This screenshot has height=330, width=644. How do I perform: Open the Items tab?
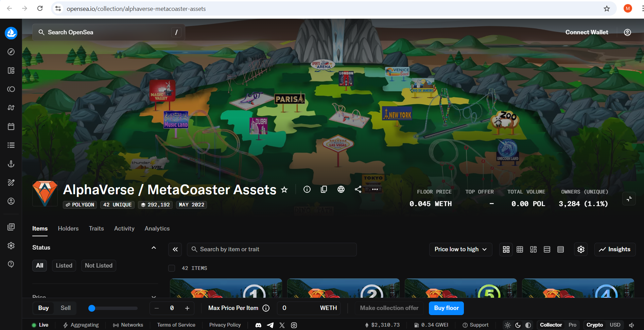click(40, 228)
